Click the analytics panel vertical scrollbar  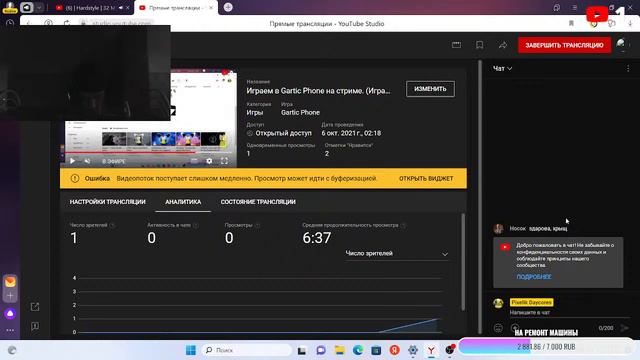tap(463, 261)
